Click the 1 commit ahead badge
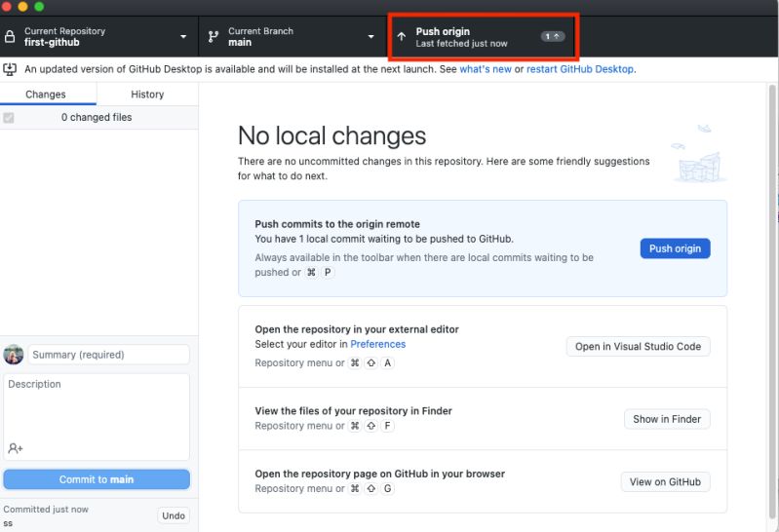 pyautogui.click(x=553, y=36)
